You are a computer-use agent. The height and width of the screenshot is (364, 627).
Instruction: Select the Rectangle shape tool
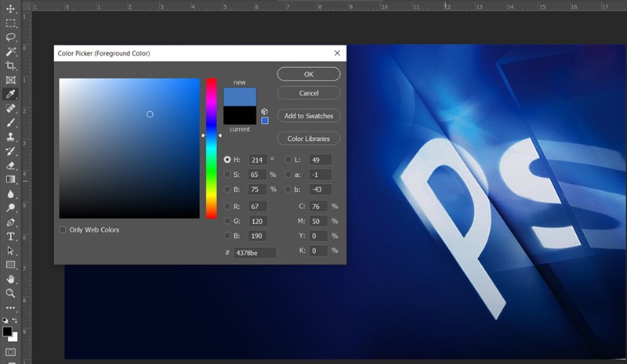tap(10, 265)
